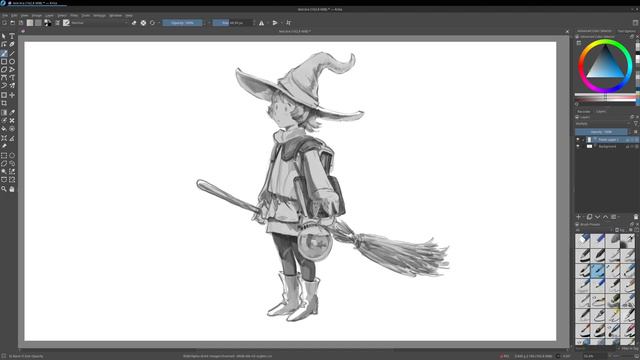Open the toolbar brush blending mode dropdown
The image size is (640, 360).
[x=100, y=23]
